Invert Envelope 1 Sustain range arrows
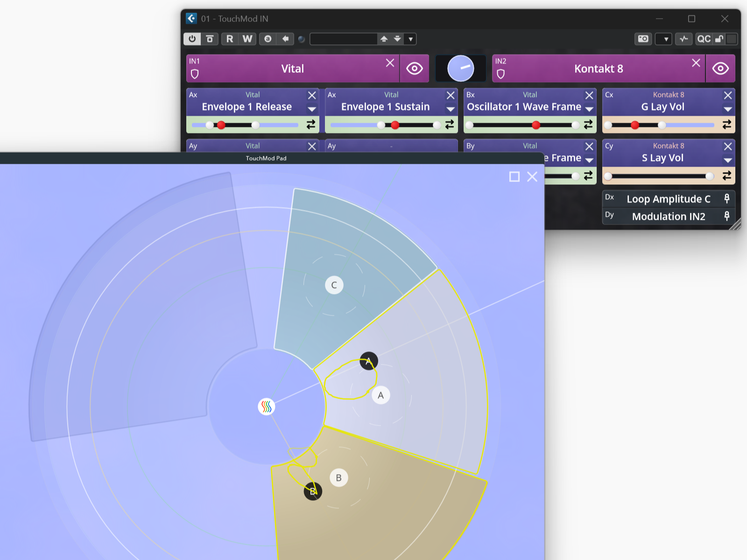 click(x=450, y=125)
